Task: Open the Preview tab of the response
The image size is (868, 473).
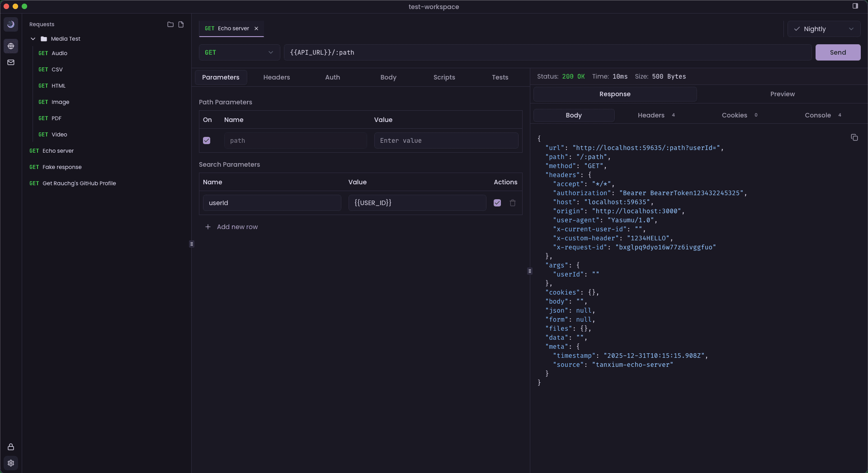Action: (783, 94)
